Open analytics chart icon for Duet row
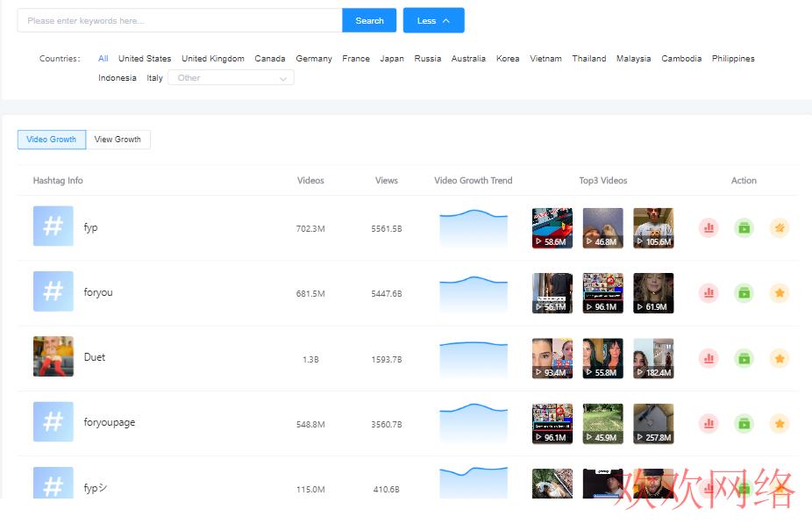This screenshot has height=524, width=812. tap(709, 358)
